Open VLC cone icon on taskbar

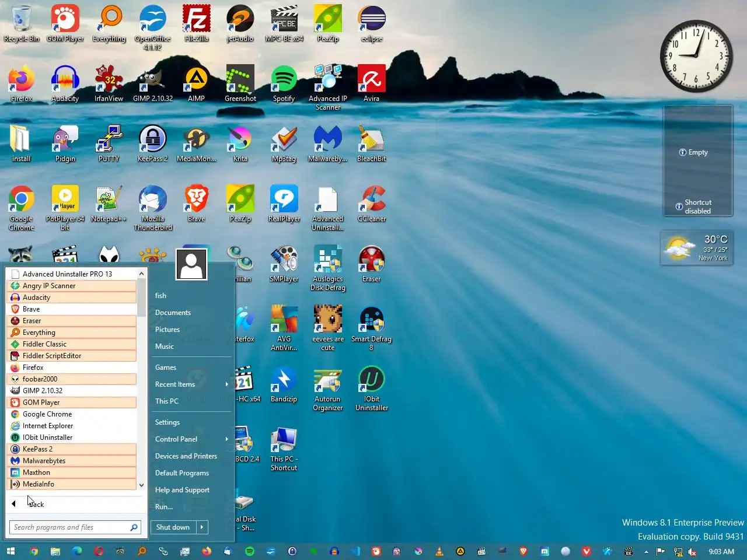pos(439,551)
